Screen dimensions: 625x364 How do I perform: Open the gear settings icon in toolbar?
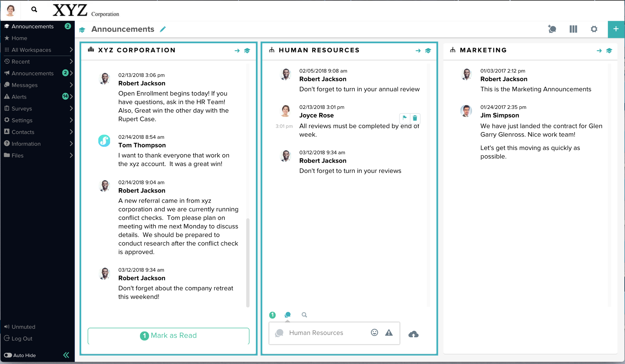point(594,29)
